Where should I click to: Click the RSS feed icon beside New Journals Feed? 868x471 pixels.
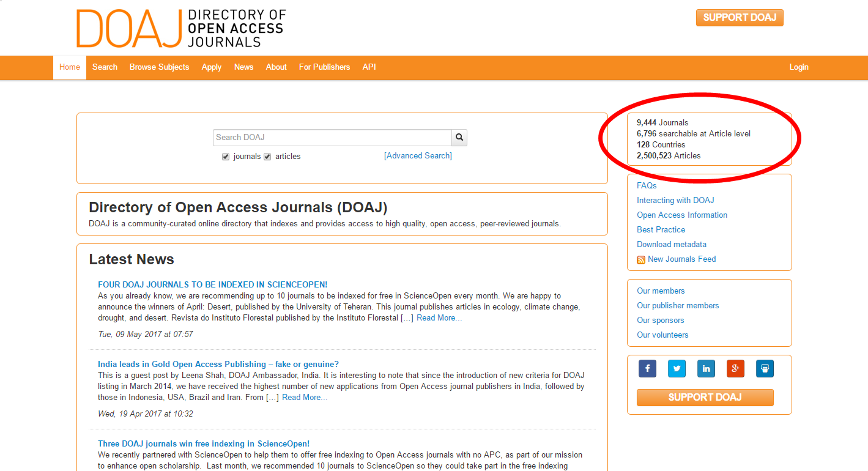(641, 259)
